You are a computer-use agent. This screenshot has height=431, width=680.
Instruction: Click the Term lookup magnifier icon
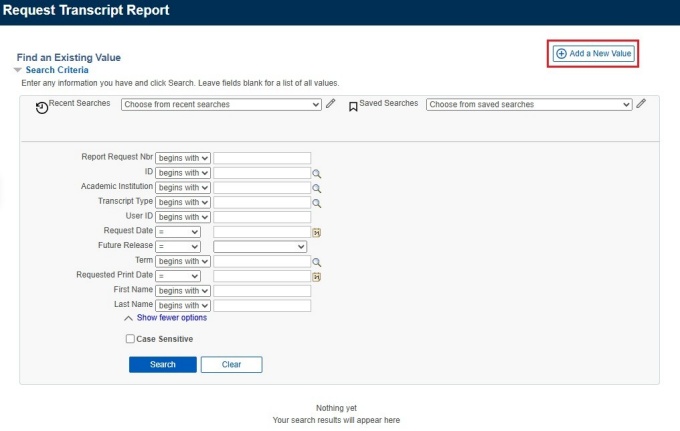317,262
